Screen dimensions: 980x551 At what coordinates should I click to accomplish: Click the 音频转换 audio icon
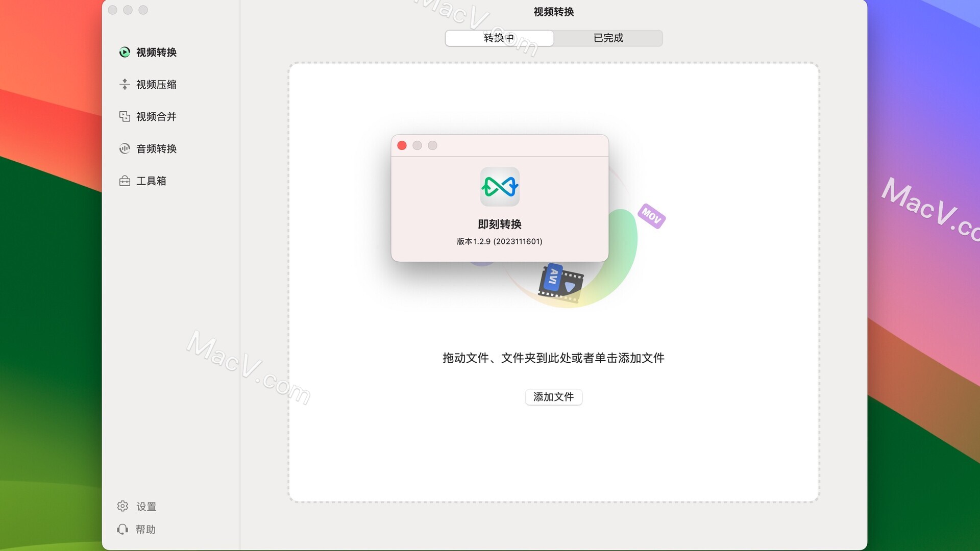[125, 148]
